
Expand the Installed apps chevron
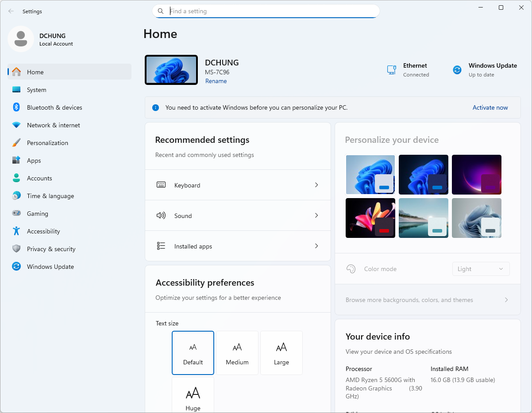(x=316, y=246)
